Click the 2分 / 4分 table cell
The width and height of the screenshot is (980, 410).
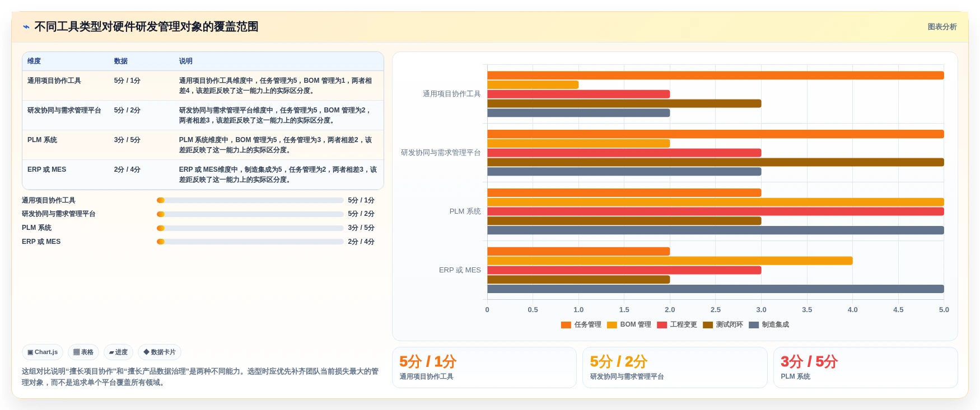coord(127,170)
